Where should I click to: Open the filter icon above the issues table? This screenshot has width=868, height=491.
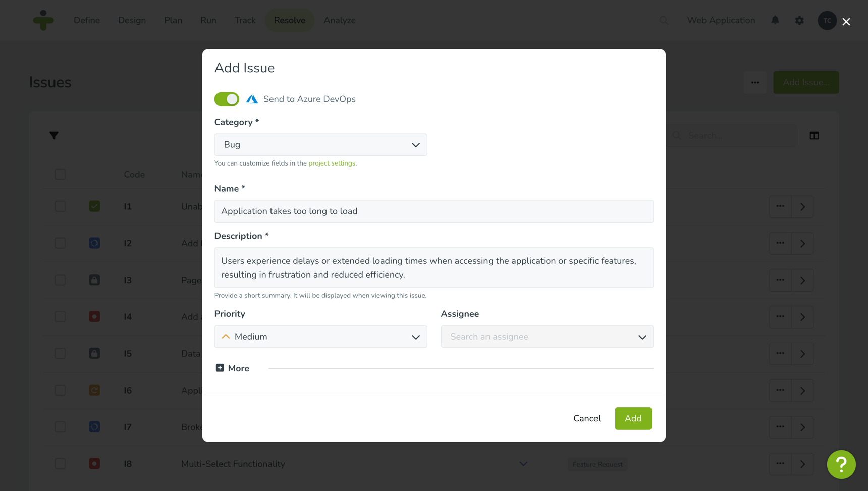tap(54, 135)
